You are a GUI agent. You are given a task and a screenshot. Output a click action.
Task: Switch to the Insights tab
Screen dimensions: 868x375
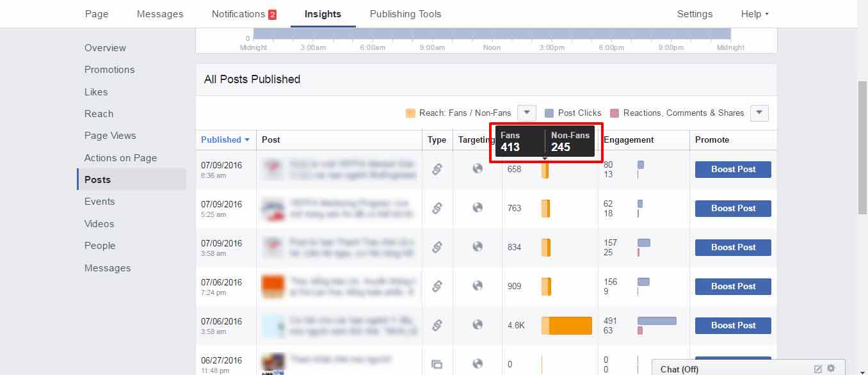(323, 13)
